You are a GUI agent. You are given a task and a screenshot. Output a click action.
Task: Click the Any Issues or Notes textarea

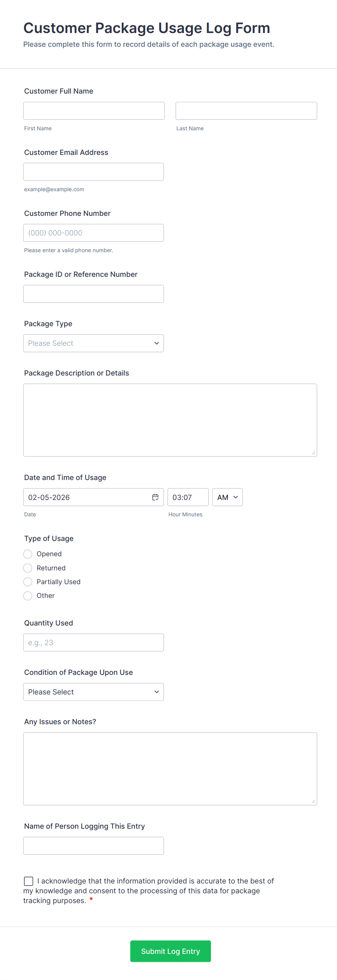170,768
